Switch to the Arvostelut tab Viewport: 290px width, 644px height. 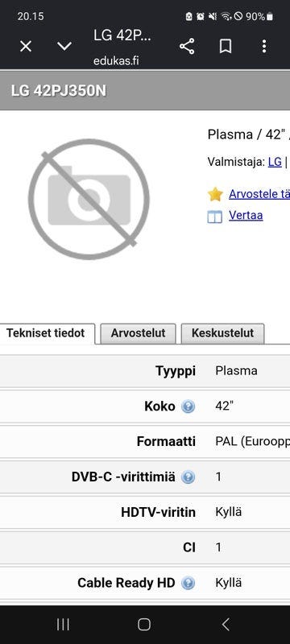[x=138, y=333]
